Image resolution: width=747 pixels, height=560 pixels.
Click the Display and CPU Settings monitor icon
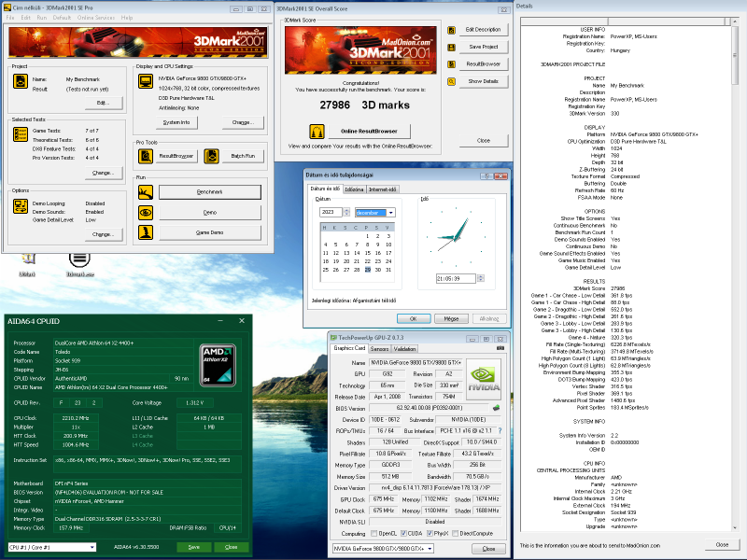click(146, 81)
